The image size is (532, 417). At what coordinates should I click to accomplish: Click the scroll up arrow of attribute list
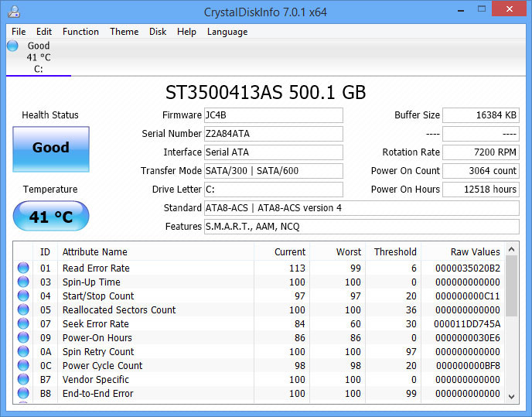pyautogui.click(x=512, y=250)
